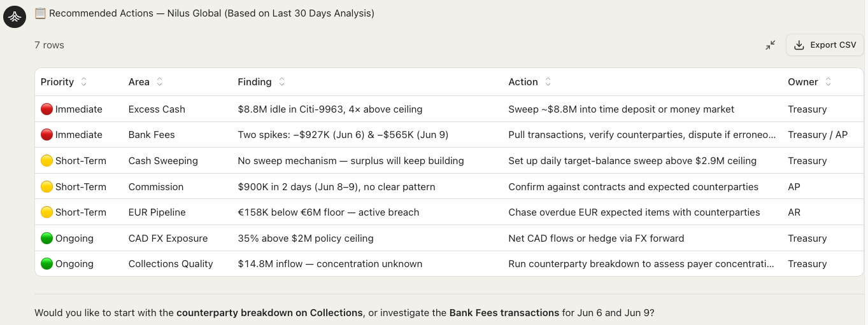Click green circle in Collections Quality row

coord(46,264)
